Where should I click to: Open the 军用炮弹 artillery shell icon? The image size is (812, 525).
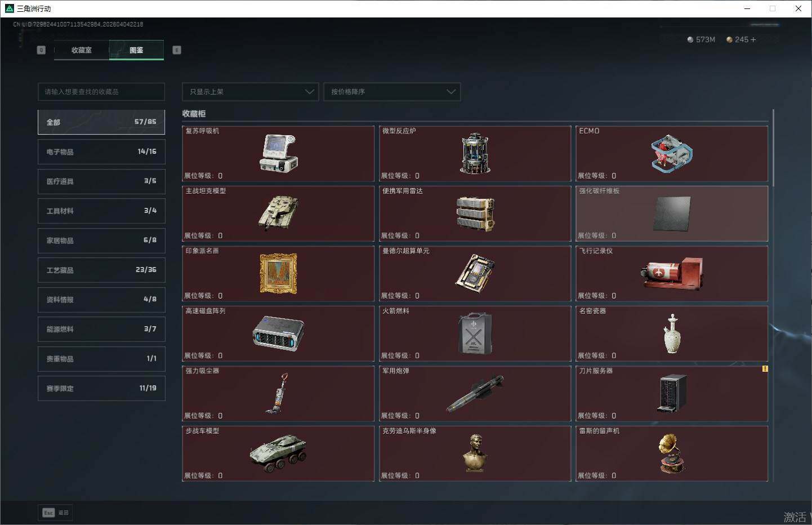point(475,393)
